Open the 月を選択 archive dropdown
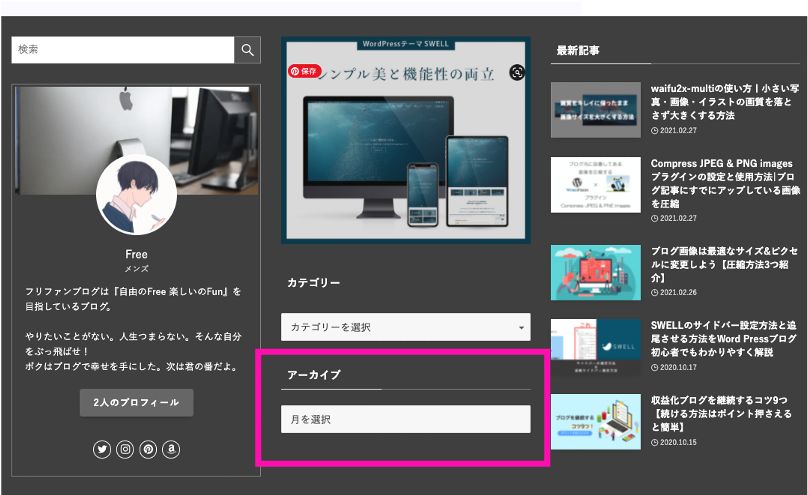This screenshot has width=808, height=495. click(x=406, y=419)
